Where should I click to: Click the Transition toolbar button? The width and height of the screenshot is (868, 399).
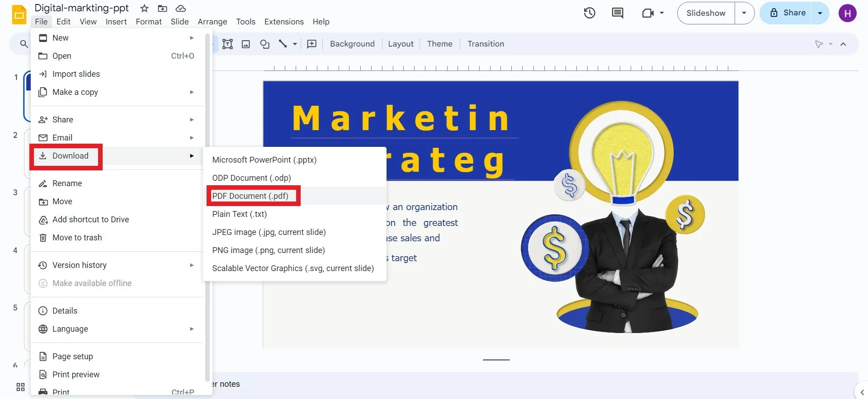pos(486,44)
